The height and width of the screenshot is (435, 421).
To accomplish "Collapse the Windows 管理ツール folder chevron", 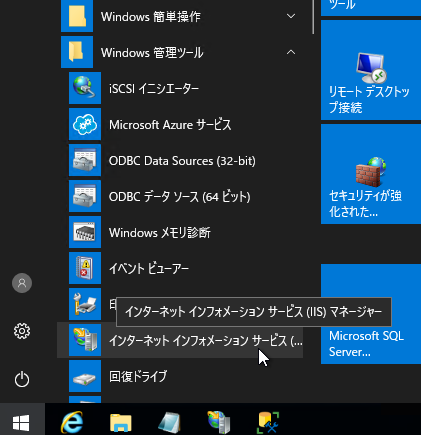I will tap(291, 52).
